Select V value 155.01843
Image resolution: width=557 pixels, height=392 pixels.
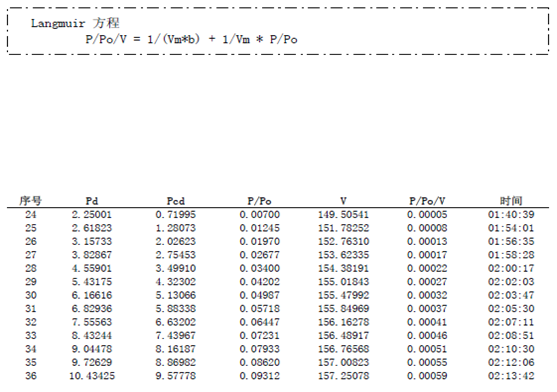pos(343,282)
